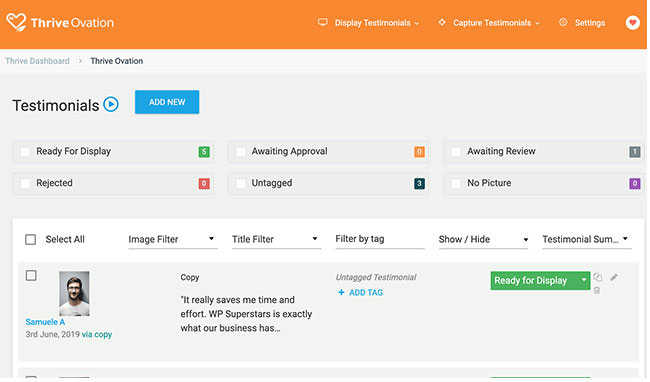Click the Thrive Ovation breadcrumb text

[x=116, y=61]
